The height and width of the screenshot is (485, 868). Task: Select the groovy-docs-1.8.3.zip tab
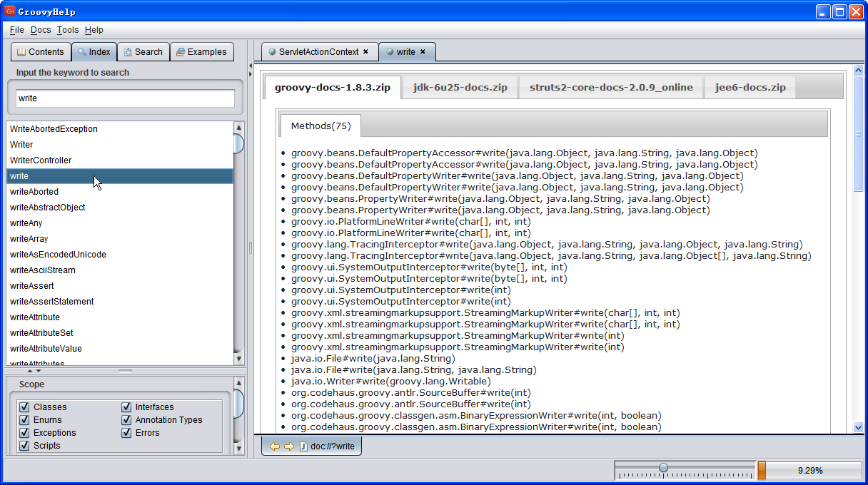pos(333,88)
